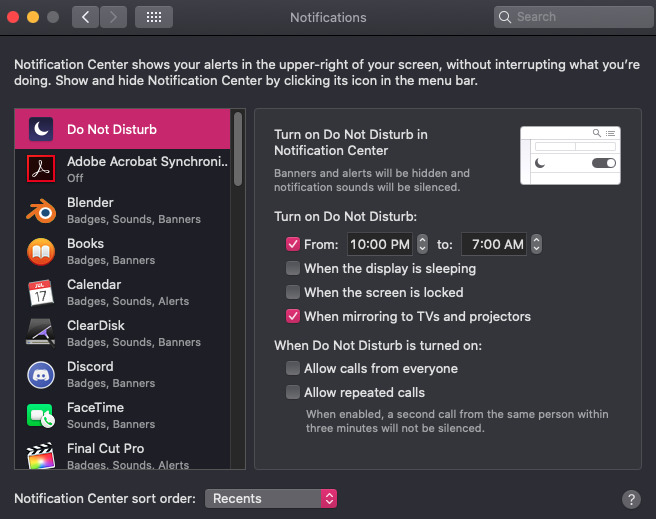
Task: Select the Calendar app icon
Action: 41,293
